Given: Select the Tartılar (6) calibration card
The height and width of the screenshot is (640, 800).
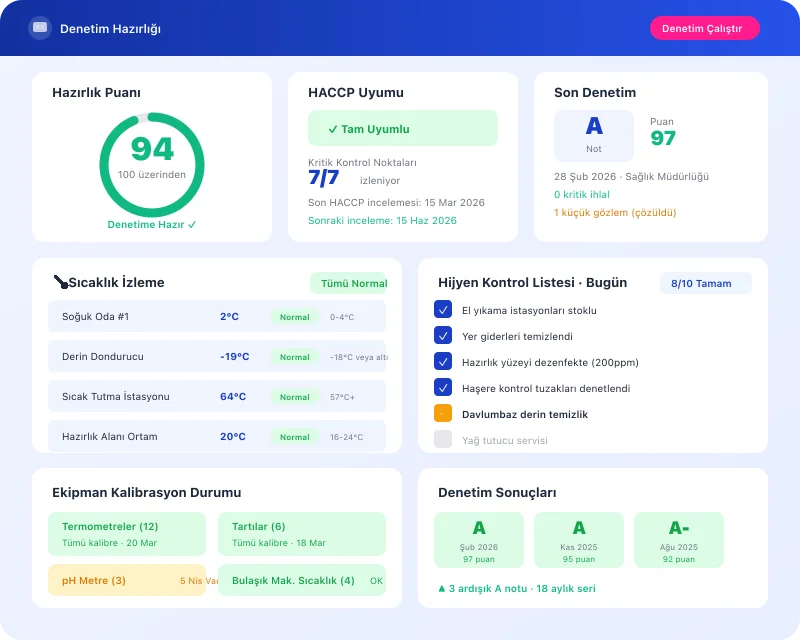Looking at the screenshot, I should (302, 535).
